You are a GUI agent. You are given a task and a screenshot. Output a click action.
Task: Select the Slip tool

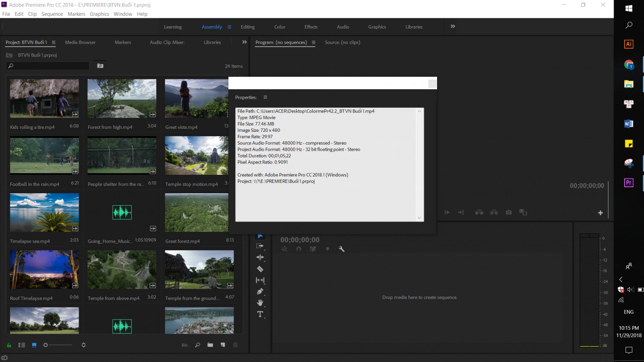click(260, 280)
